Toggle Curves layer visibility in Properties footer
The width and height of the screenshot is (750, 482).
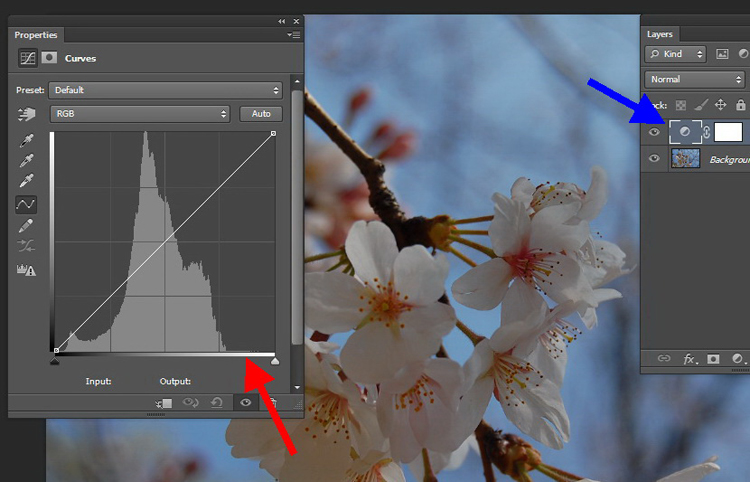(x=245, y=403)
